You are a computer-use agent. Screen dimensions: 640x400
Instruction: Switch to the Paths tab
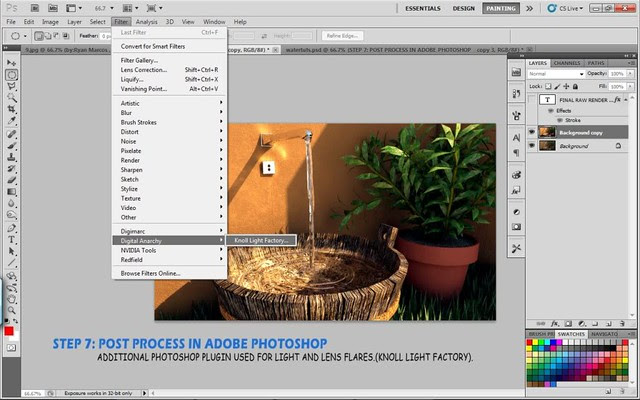coord(596,63)
